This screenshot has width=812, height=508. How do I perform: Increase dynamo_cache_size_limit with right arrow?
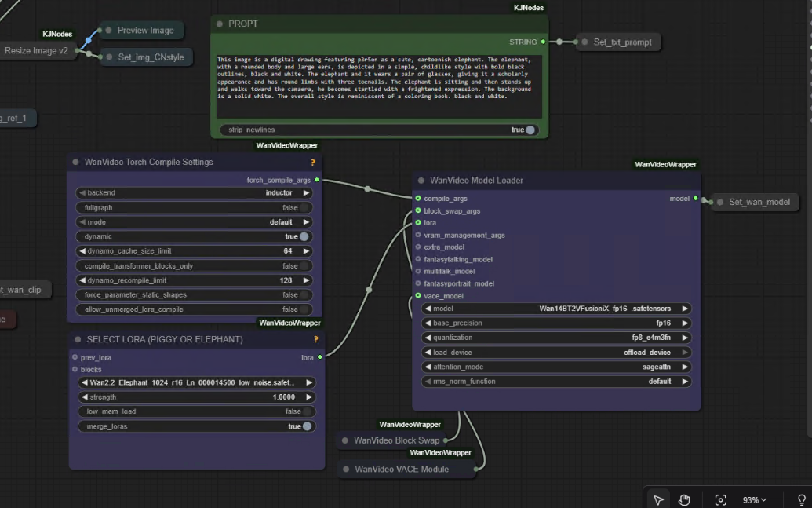click(x=306, y=251)
